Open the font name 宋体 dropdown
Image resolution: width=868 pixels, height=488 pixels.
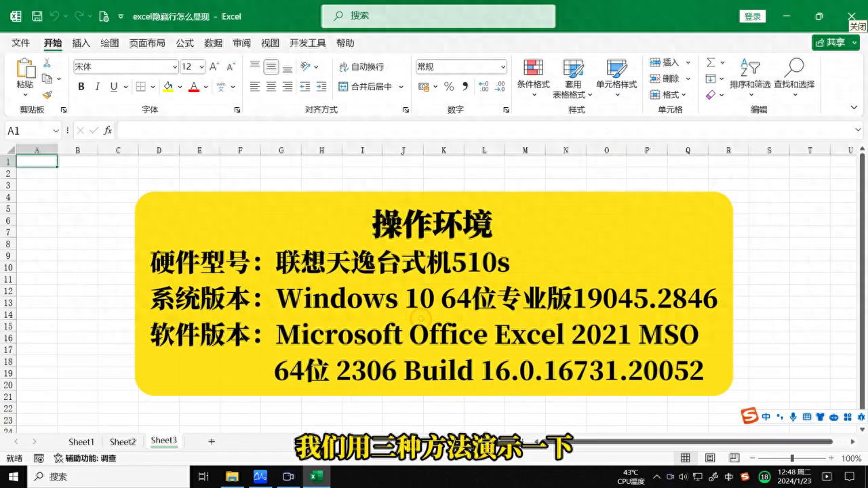[x=174, y=66]
